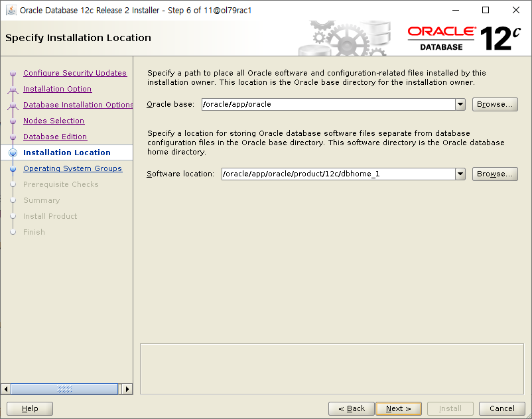
Task: Expand the Software location dropdown arrow
Action: point(460,174)
